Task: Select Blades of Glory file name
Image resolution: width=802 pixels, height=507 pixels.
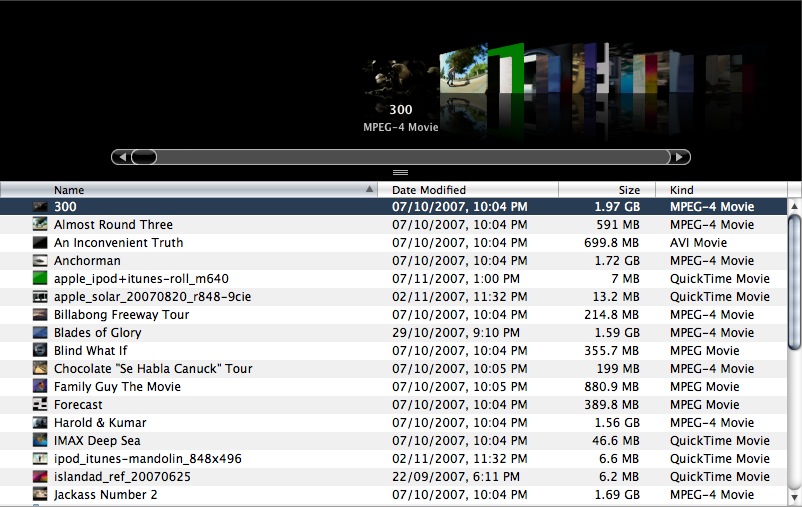Action: click(98, 333)
